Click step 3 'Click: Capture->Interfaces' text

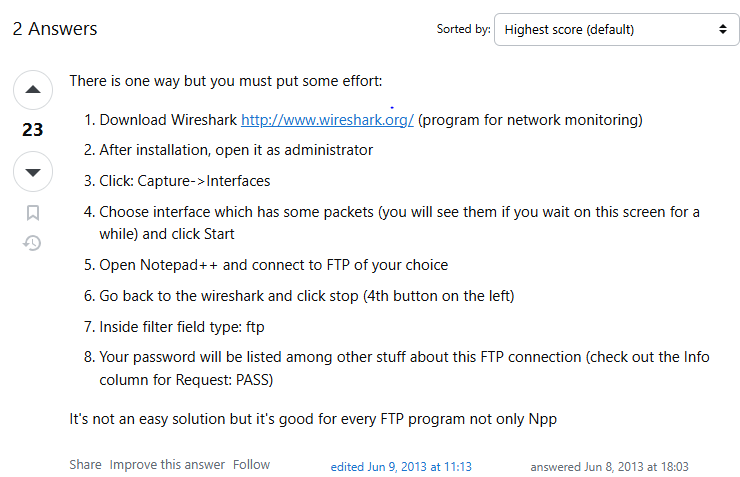[x=185, y=181]
